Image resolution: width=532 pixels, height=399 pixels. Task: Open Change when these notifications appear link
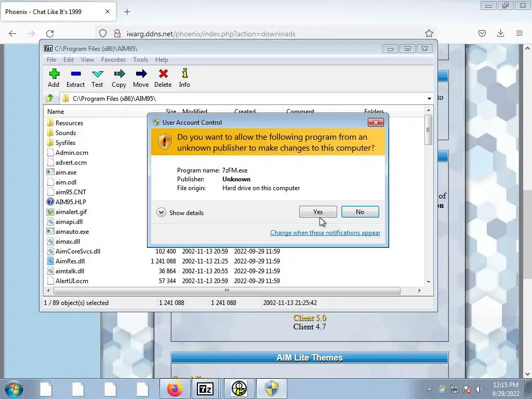325,233
